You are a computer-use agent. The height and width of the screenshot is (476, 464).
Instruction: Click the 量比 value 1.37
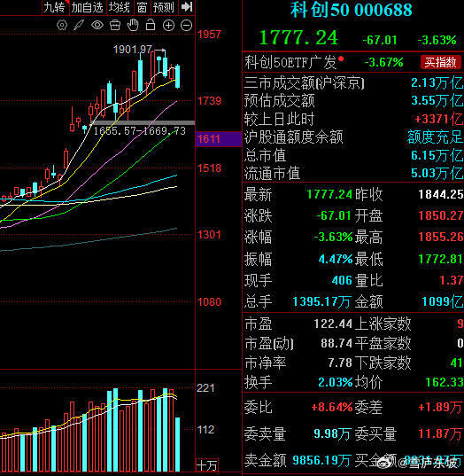(452, 280)
